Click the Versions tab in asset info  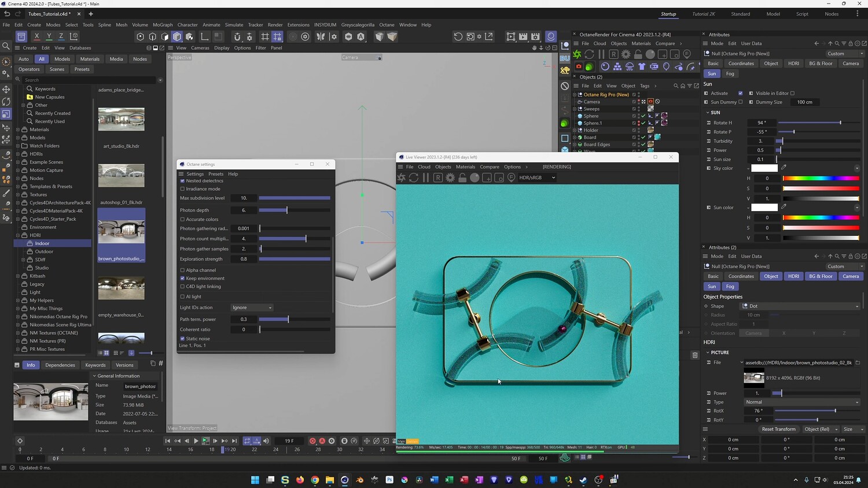[x=124, y=365]
